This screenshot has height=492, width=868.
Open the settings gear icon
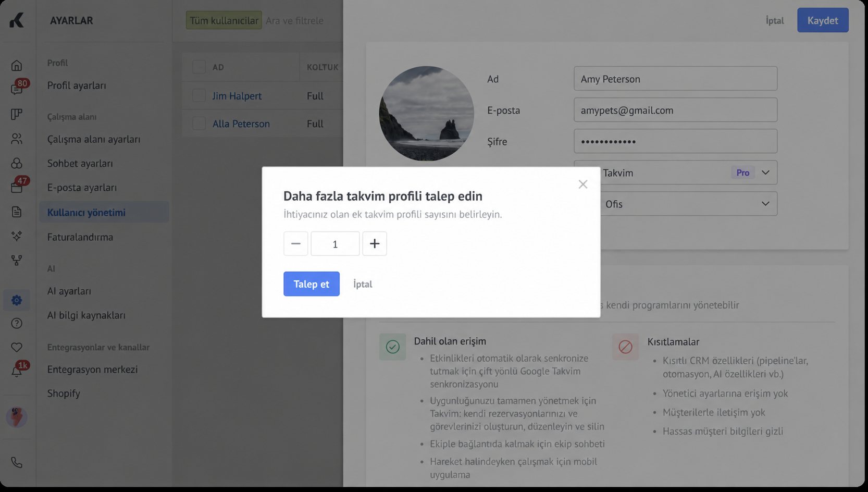coord(17,300)
